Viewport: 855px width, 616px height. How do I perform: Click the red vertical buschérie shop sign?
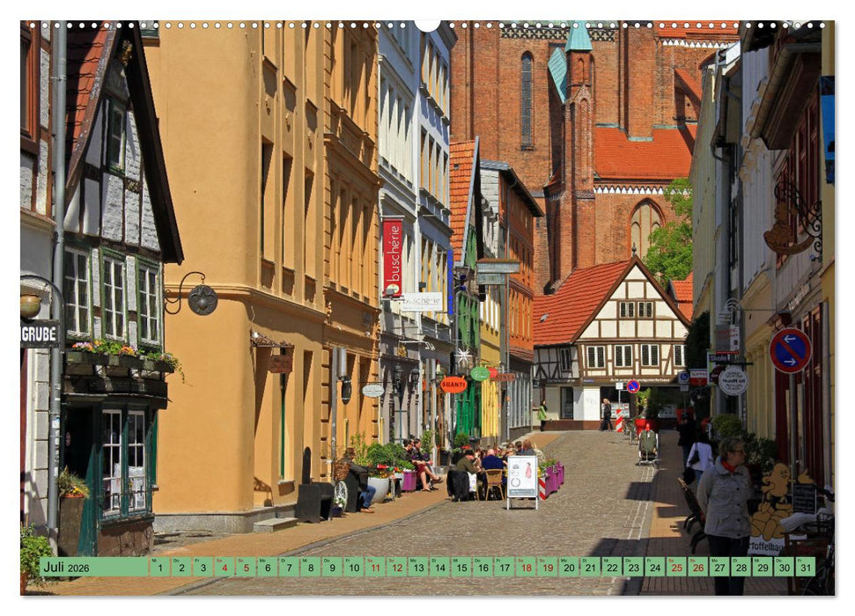pos(391,255)
